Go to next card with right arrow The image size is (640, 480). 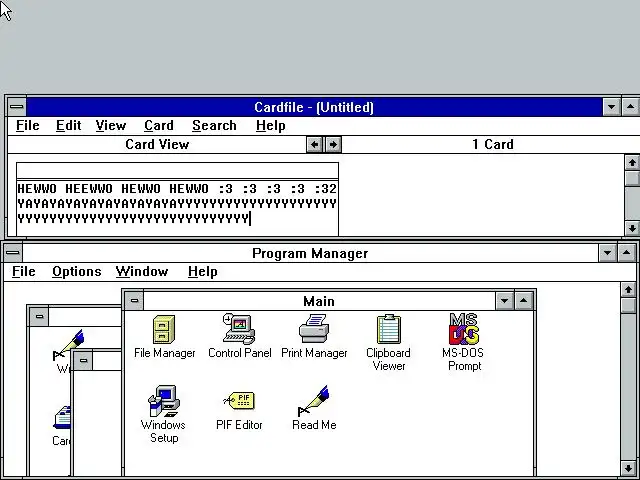(333, 144)
